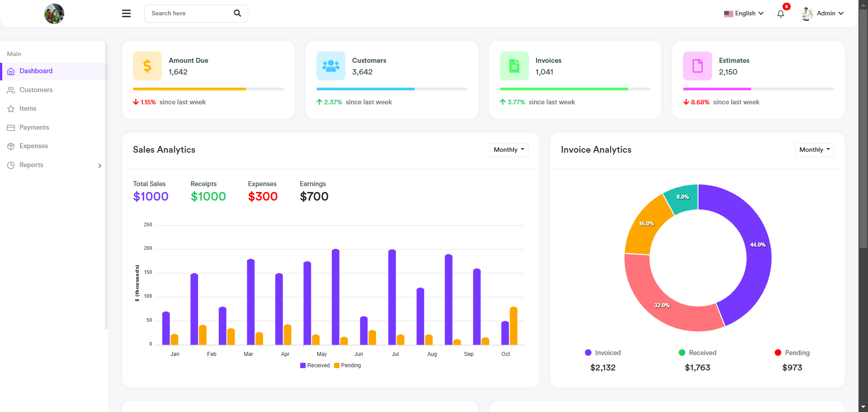Screen dimensions: 868x412
Task: Toggle the Pending legend under Sales Analytics
Action: click(x=348, y=365)
